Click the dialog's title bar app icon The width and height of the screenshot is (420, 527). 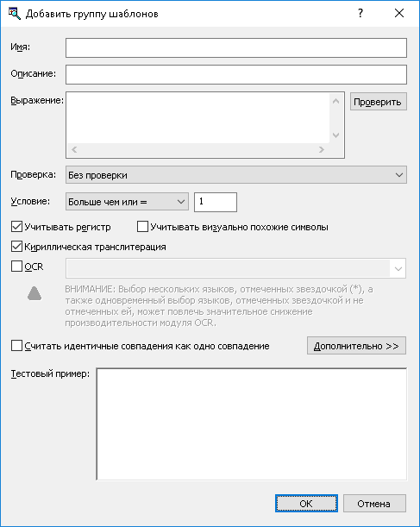[15, 14]
